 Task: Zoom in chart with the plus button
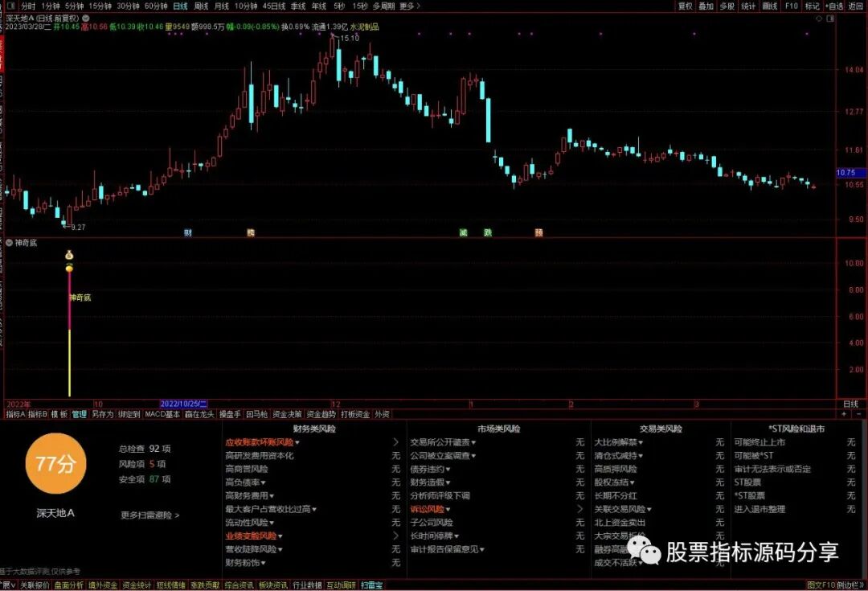[x=844, y=414]
